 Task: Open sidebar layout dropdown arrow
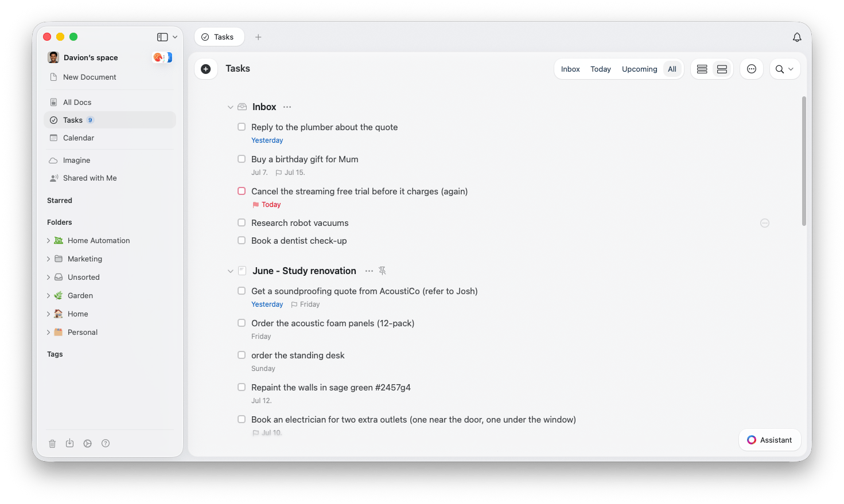(175, 37)
